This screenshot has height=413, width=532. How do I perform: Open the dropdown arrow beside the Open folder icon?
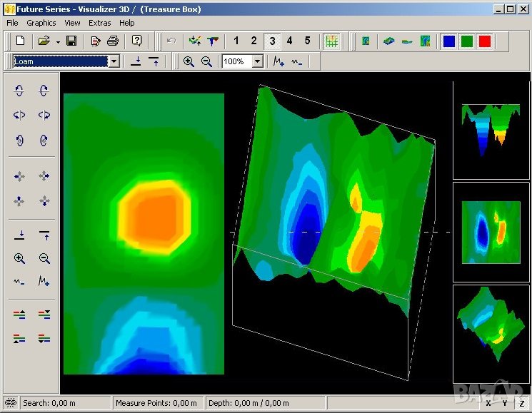pyautogui.click(x=58, y=41)
